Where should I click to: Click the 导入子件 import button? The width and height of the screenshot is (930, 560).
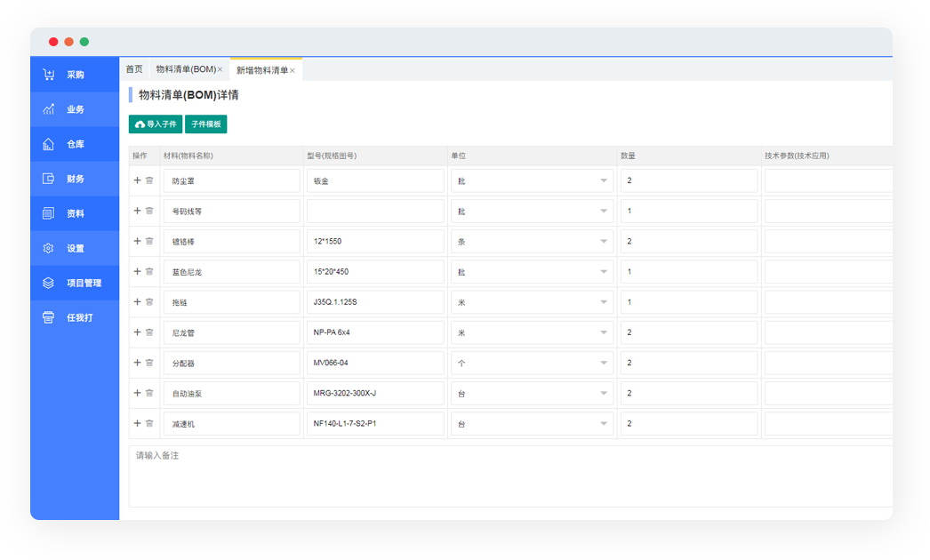[156, 124]
